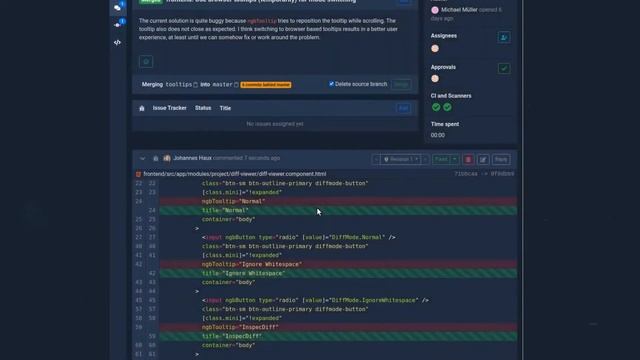This screenshot has height=360, width=640.
Task: Click the 0f9db69 commit hash
Action: [x=502, y=174]
